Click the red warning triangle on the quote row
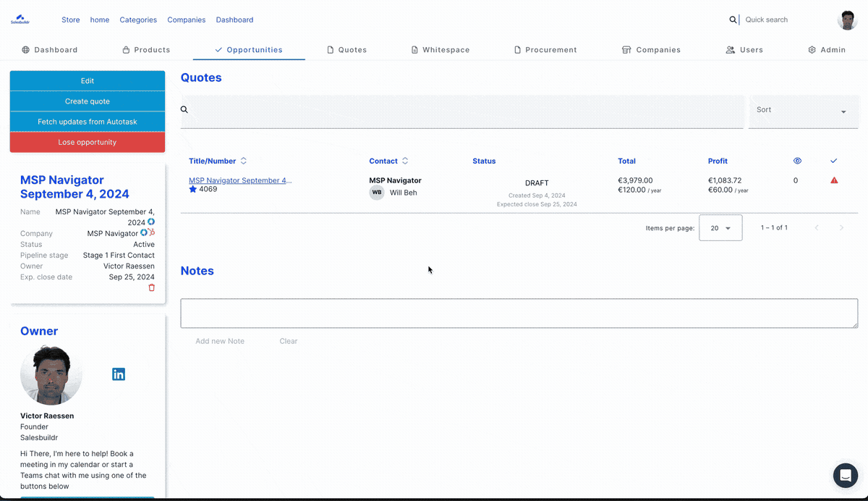868x501 pixels. pos(834,180)
